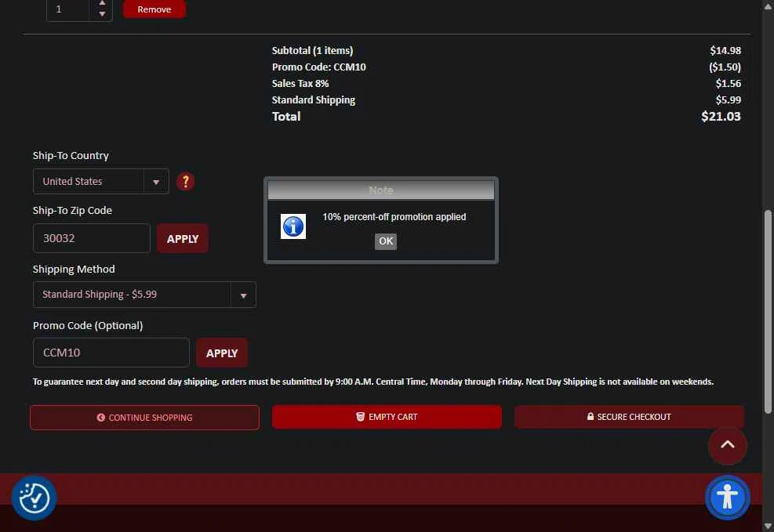Image resolution: width=774 pixels, height=532 pixels.
Task: Open the cookie consent icon
Action: point(34,498)
